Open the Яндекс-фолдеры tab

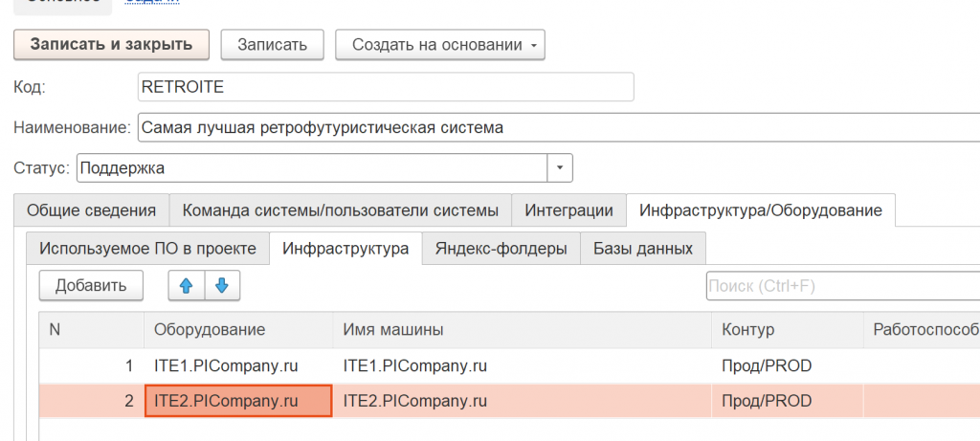[501, 249]
